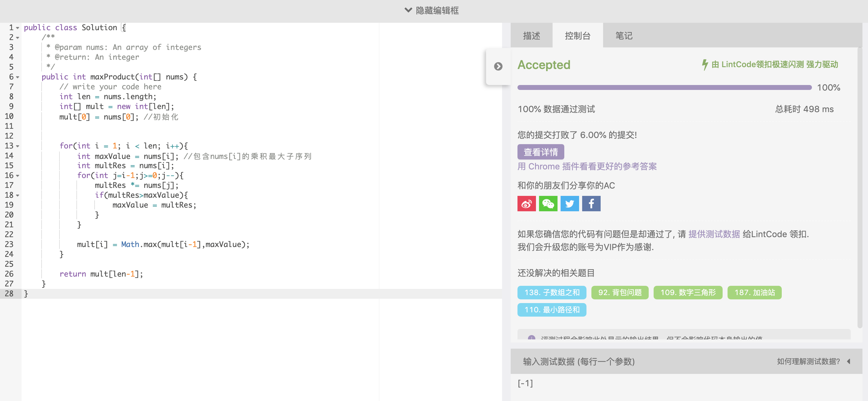Click the 查看详情 button

[x=541, y=152]
